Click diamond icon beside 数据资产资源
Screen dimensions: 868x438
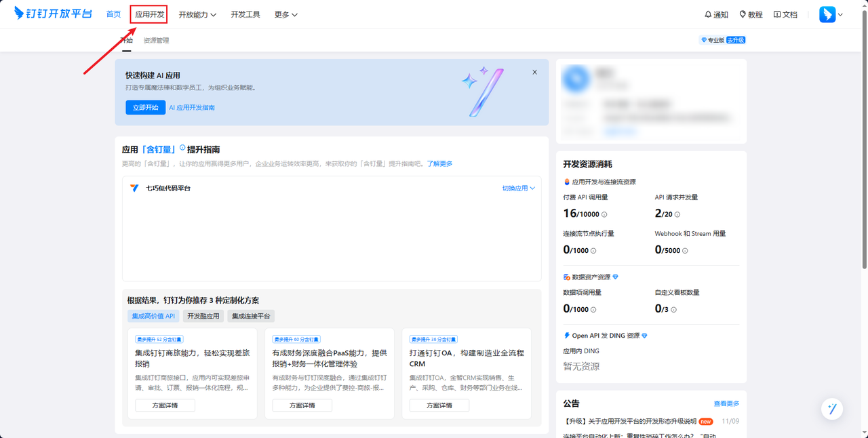tap(616, 277)
